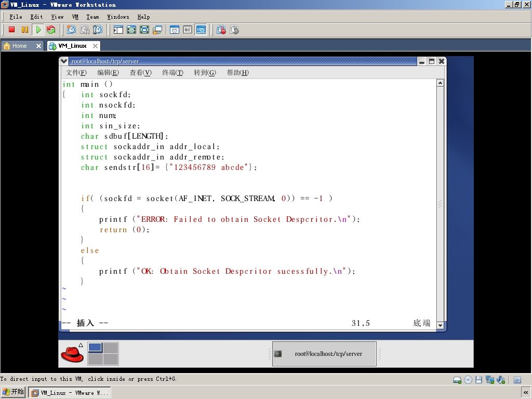Open terminal 终端(T) menu
The image size is (532, 399).
click(x=172, y=73)
